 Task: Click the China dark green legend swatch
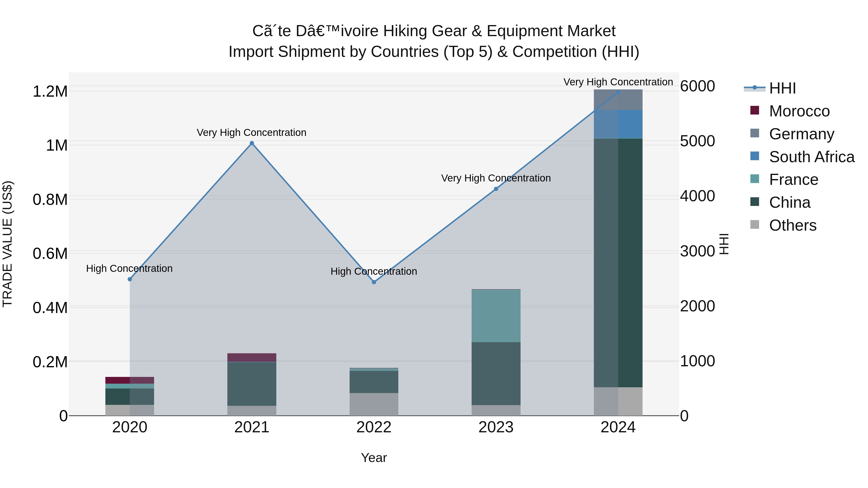click(755, 202)
